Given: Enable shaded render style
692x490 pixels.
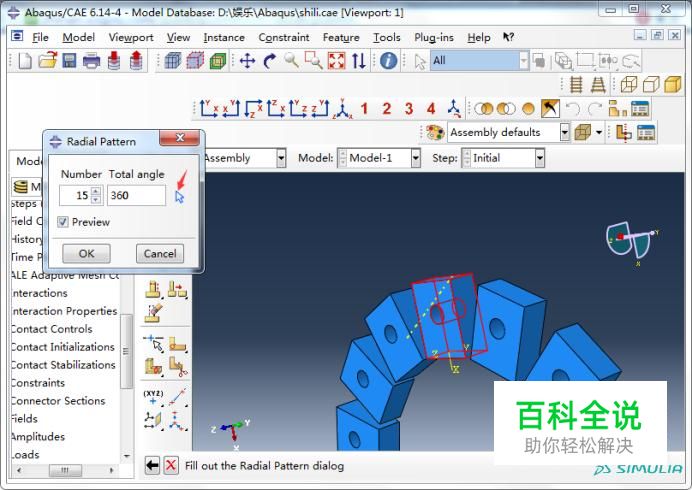Looking at the screenshot, I should [673, 84].
